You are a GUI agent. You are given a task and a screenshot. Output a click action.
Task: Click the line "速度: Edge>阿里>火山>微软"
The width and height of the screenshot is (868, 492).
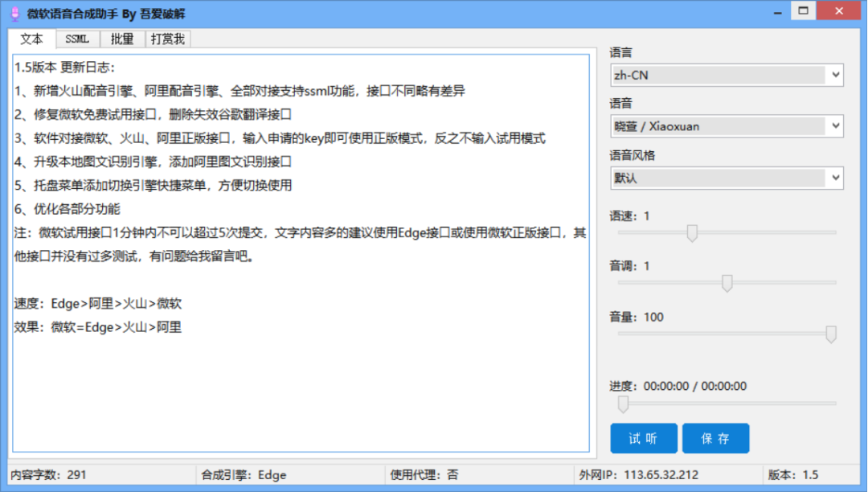click(98, 304)
